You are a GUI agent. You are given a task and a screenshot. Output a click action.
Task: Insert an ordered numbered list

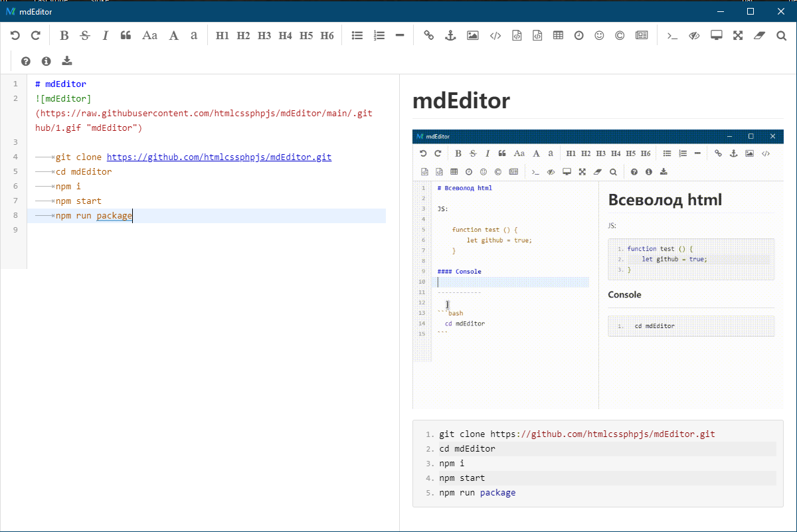coord(379,36)
